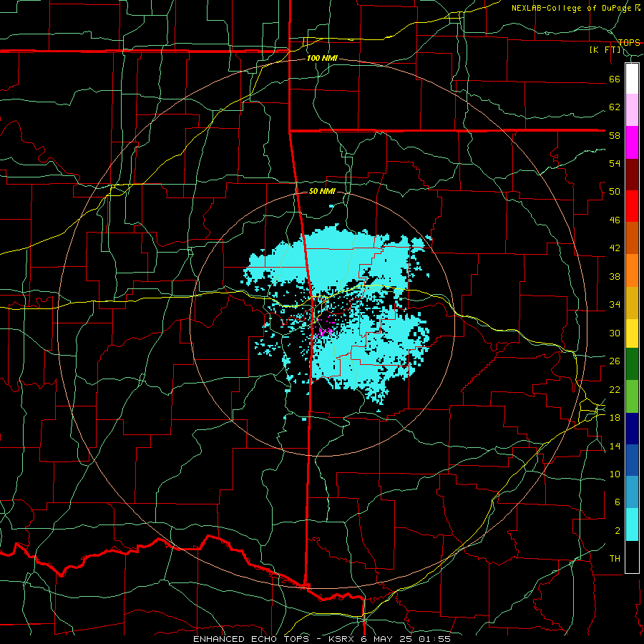Click the legend value 66
644x644 pixels.
pyautogui.click(x=615, y=79)
